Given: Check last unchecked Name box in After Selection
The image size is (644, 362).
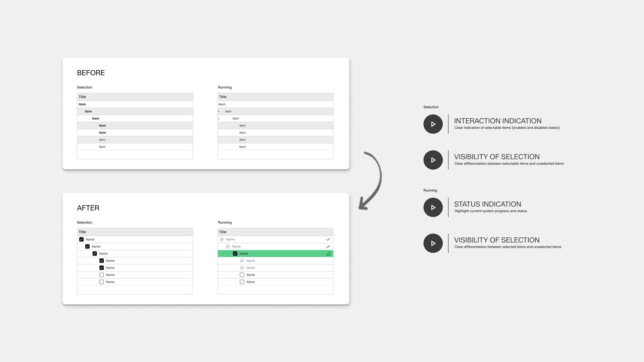Looking at the screenshot, I should click(102, 282).
